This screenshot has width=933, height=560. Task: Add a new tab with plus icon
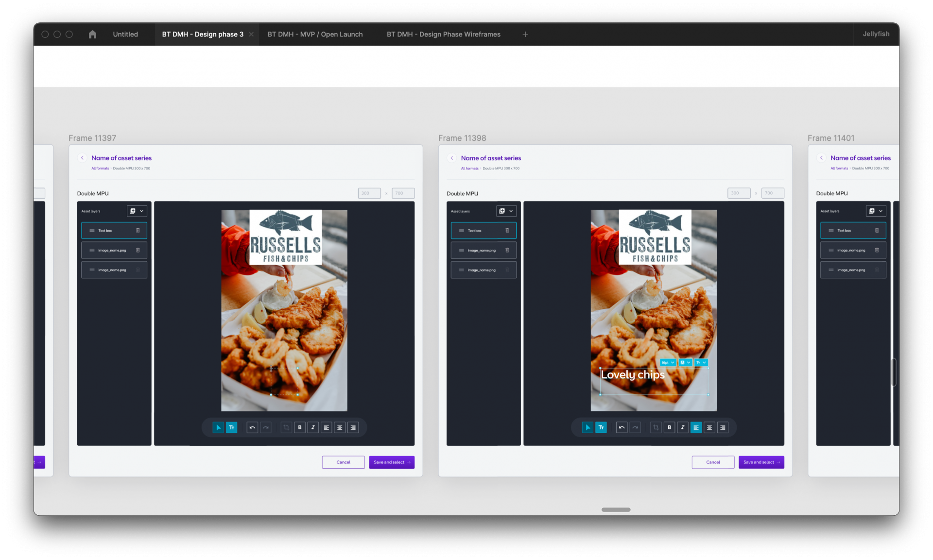(525, 34)
